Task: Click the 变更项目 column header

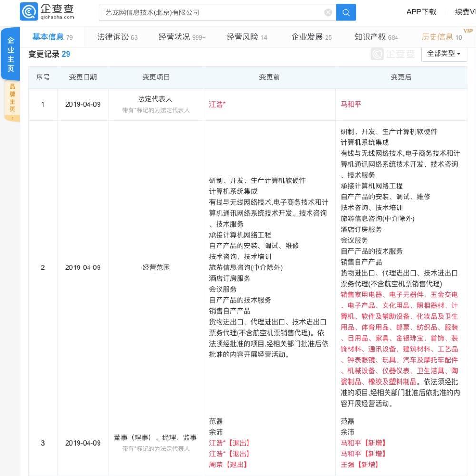Action: click(x=156, y=77)
